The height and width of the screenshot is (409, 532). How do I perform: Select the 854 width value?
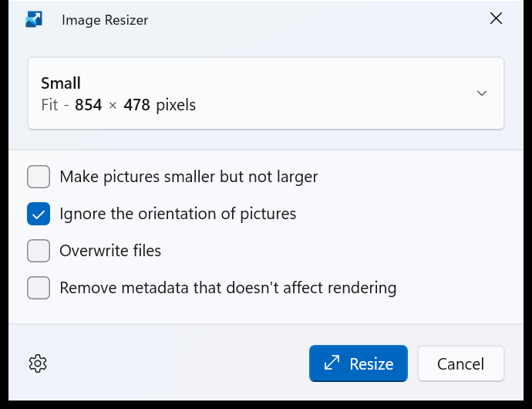pyautogui.click(x=88, y=105)
